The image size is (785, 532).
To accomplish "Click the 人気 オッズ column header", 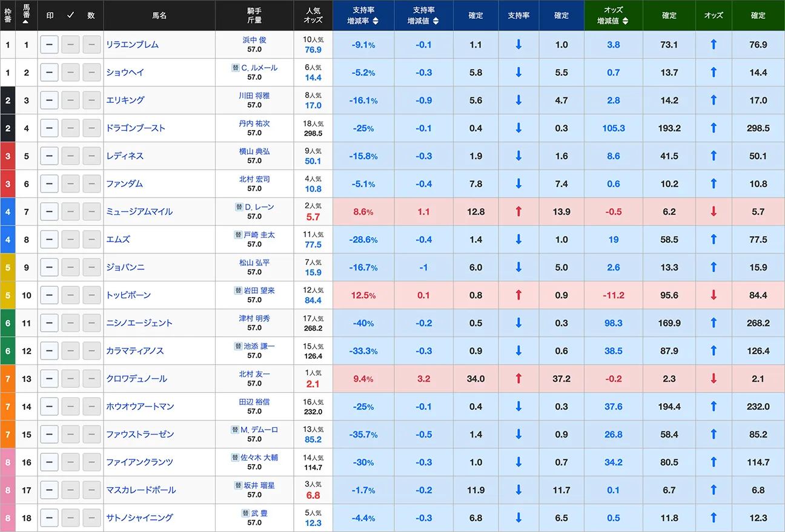I will pos(313,15).
